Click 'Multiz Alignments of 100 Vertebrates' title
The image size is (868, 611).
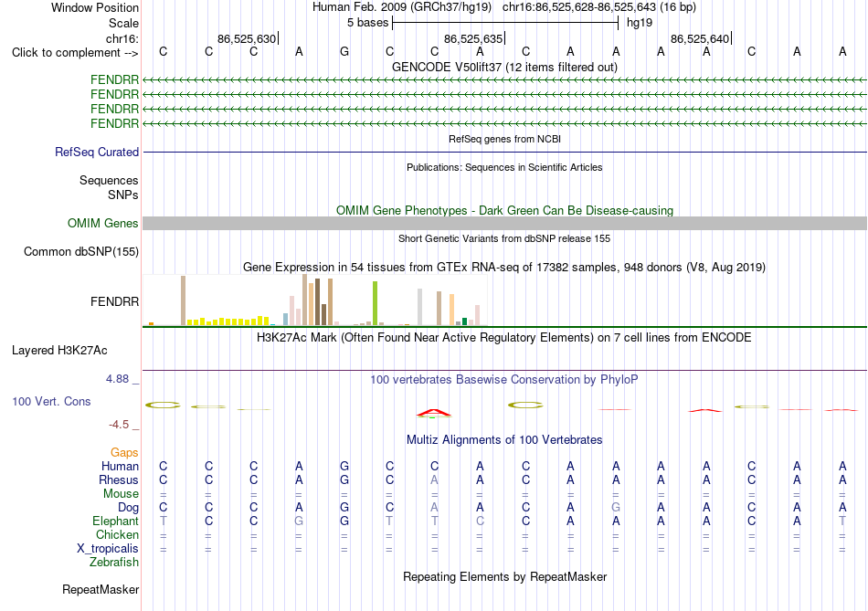tap(504, 440)
